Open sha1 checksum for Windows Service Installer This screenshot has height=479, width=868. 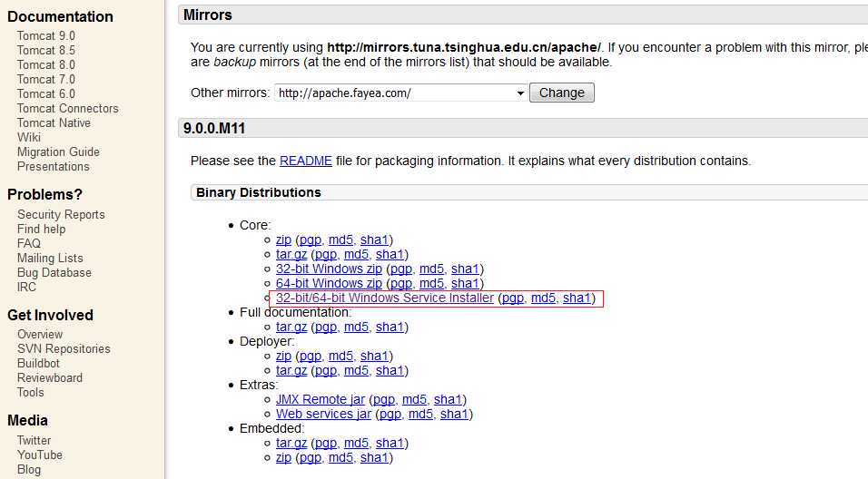577,298
